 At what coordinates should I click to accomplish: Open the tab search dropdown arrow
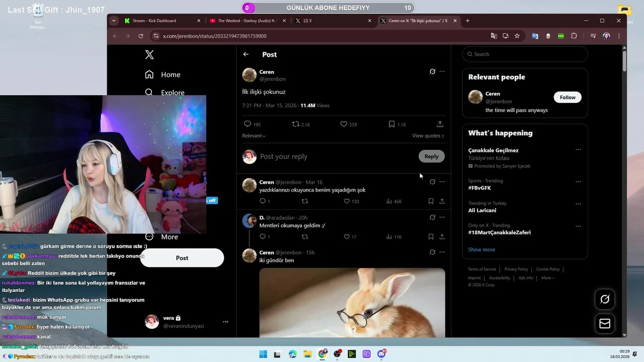(114, 21)
